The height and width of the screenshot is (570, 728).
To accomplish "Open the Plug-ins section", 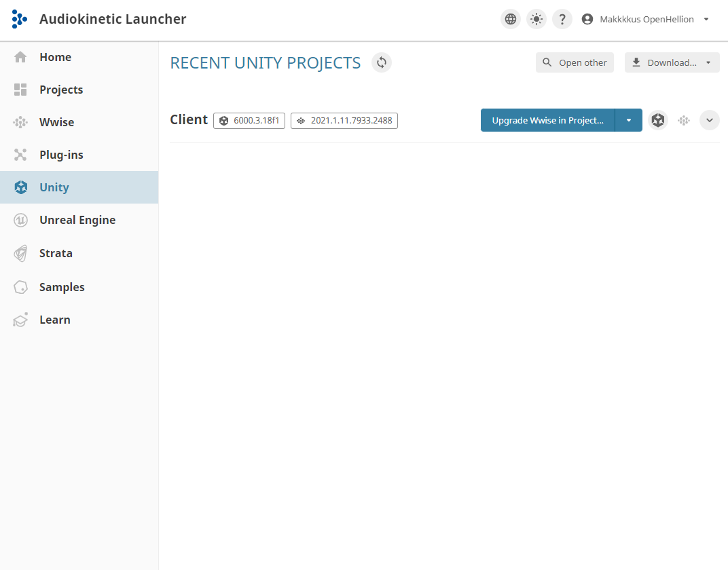I will pyautogui.click(x=79, y=155).
